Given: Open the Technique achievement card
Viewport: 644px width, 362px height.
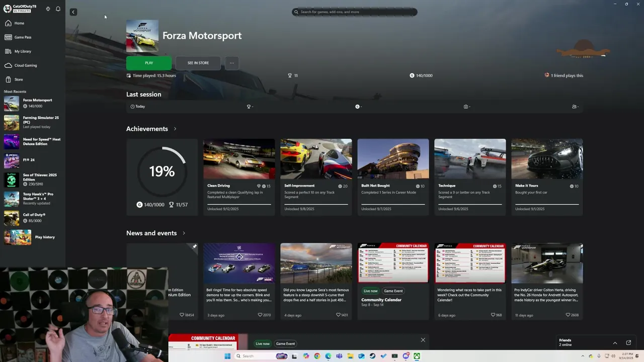Looking at the screenshot, I should tap(470, 177).
